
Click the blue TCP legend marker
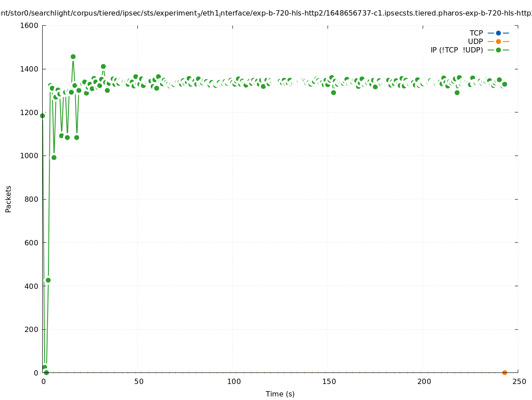pyautogui.click(x=498, y=33)
